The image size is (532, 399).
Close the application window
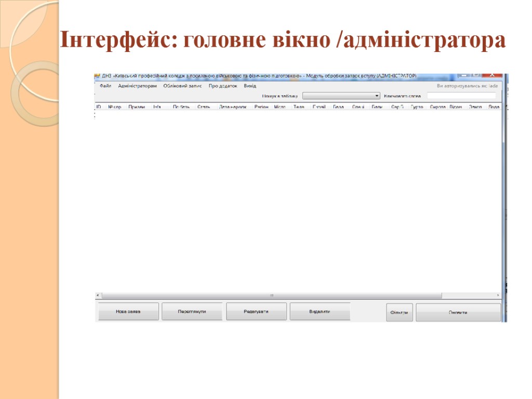tap(492, 75)
